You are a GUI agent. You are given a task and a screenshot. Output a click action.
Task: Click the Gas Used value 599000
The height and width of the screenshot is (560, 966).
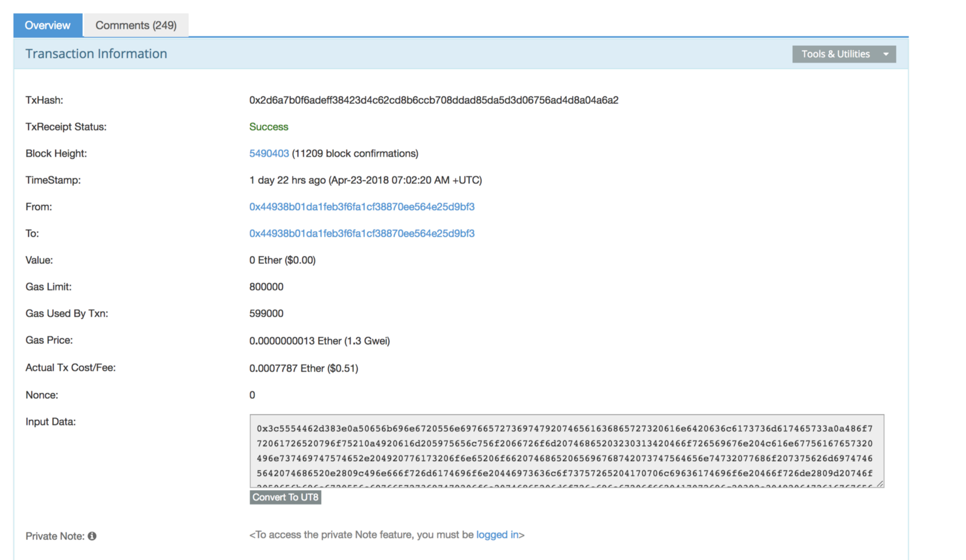[266, 313]
